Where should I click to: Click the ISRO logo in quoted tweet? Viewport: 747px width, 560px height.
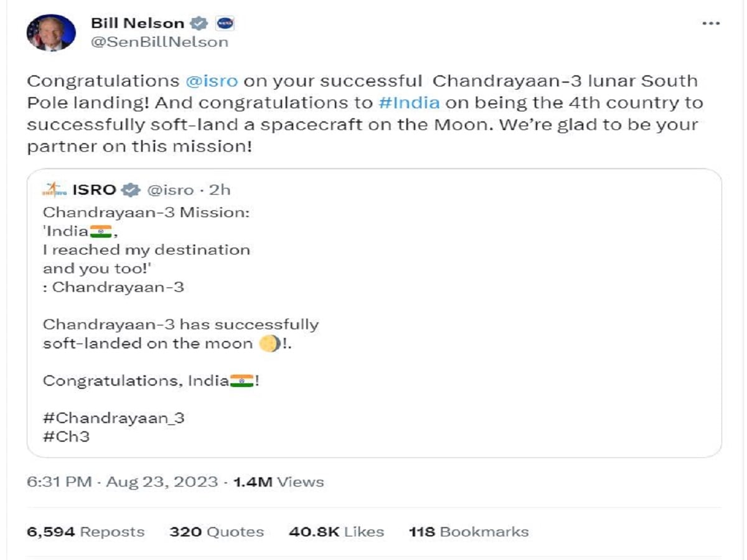click(54, 190)
